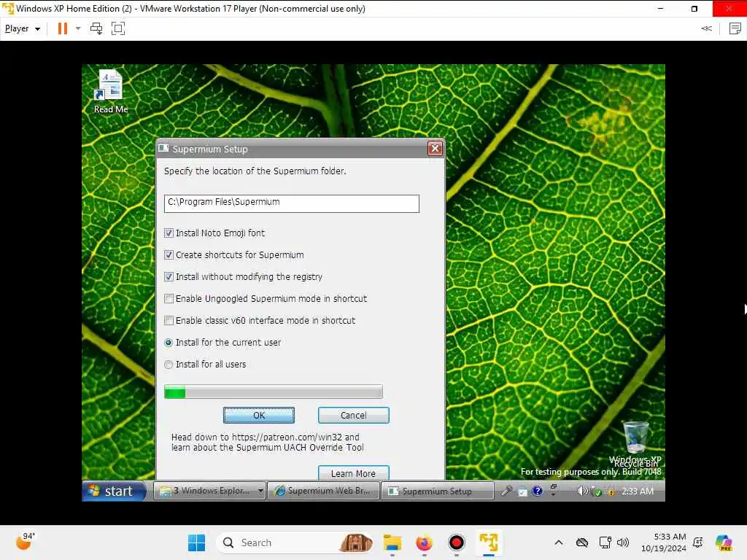This screenshot has width=747, height=560.
Task: Click the Supermium Setup title bar text
Action: [x=210, y=149]
